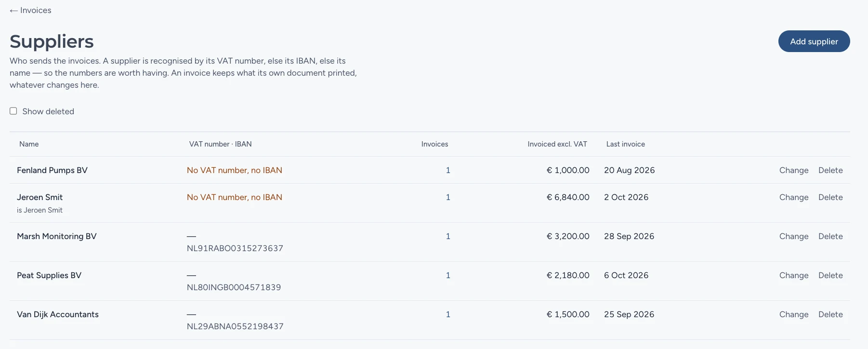Delete the Fenland Pumps BV supplier
868x349 pixels.
pyautogui.click(x=830, y=170)
